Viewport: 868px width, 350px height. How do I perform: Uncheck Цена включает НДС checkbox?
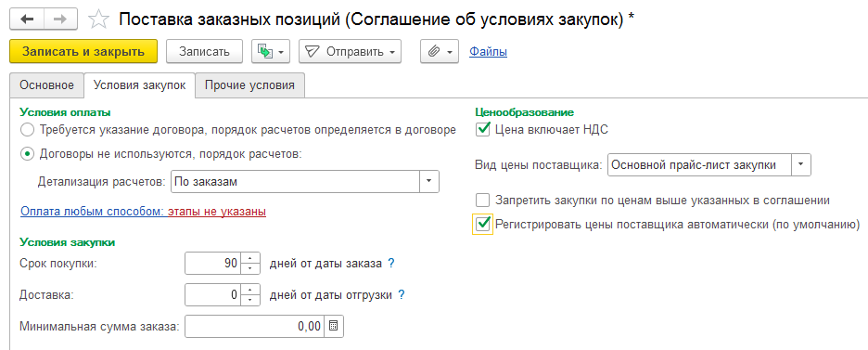coord(483,129)
